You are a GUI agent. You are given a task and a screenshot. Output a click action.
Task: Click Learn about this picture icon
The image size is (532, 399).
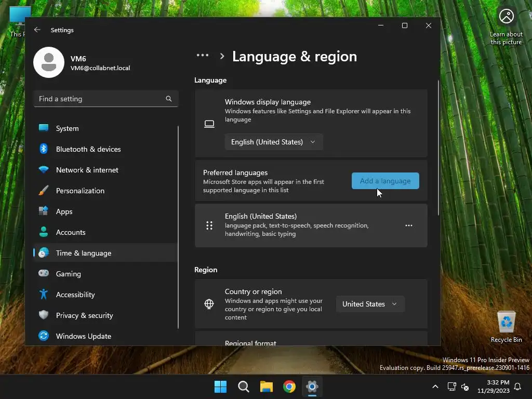point(506,26)
